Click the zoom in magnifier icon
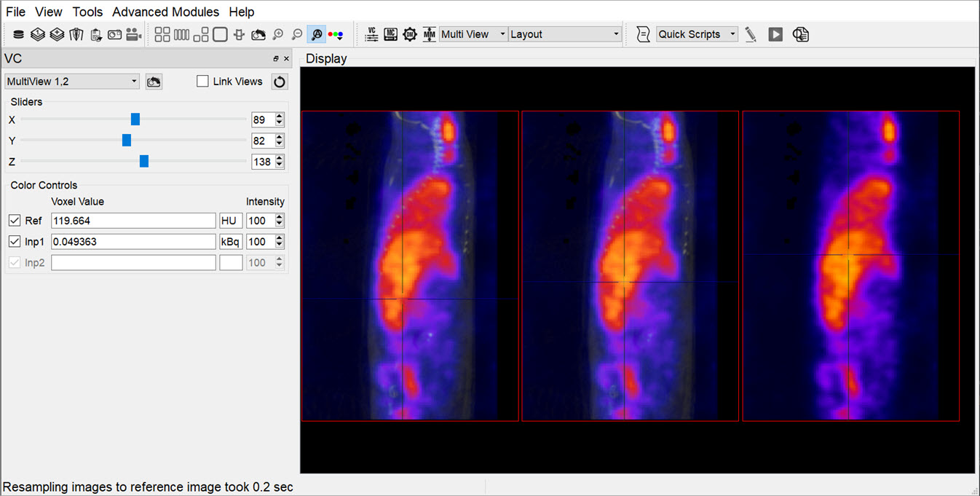Image resolution: width=980 pixels, height=496 pixels. 277,34
